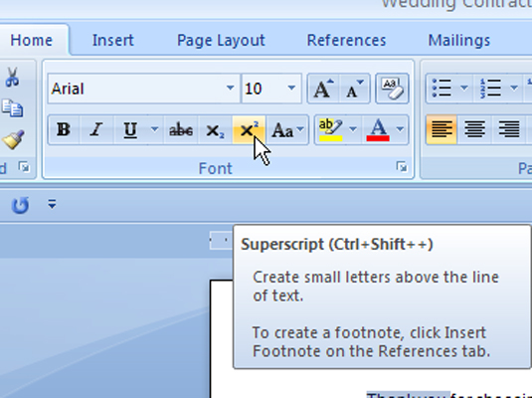Click the Center alignment button
This screenshot has width=532, height=398.
coord(475,129)
